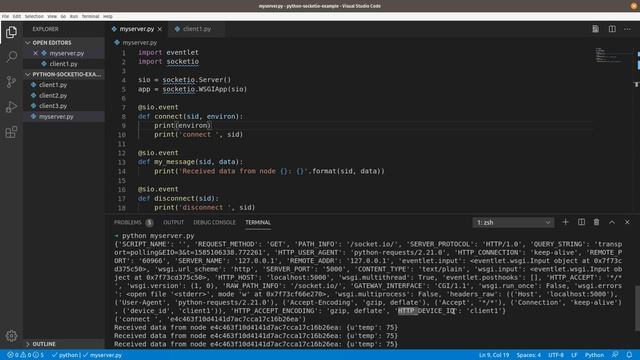
Task: Open notifications bell in status bar
Action: (629, 355)
